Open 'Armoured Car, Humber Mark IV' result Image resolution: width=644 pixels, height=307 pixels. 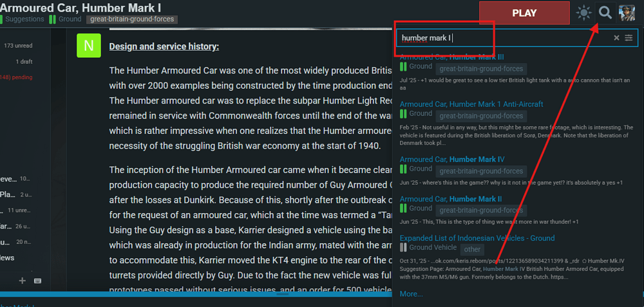click(452, 159)
